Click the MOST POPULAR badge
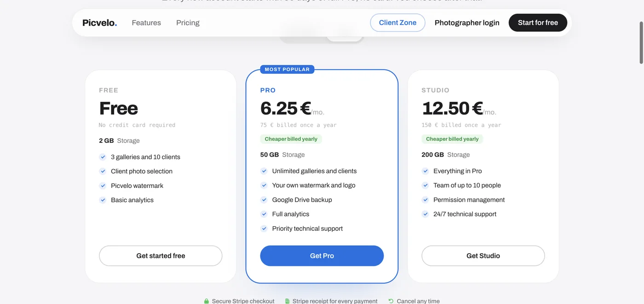Screen dimensions: 644x304 pyautogui.click(x=287, y=70)
